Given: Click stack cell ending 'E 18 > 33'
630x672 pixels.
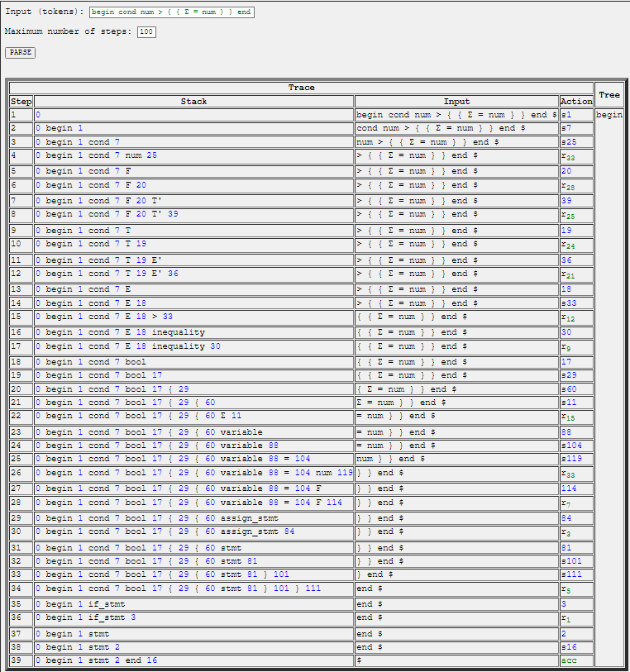Looking at the screenshot, I should 193,317.
